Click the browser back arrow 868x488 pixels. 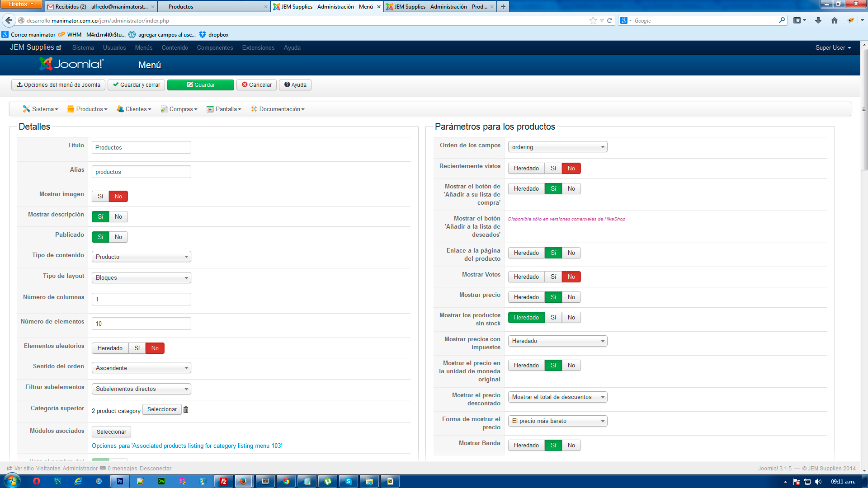[9, 20]
